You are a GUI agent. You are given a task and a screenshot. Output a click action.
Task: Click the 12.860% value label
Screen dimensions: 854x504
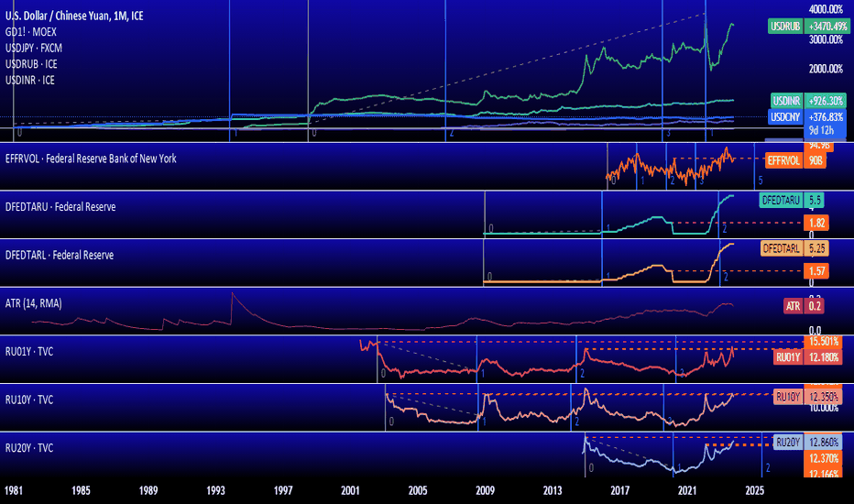click(823, 443)
